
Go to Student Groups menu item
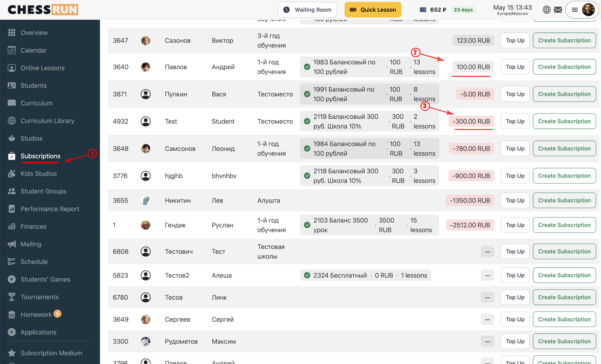click(43, 191)
